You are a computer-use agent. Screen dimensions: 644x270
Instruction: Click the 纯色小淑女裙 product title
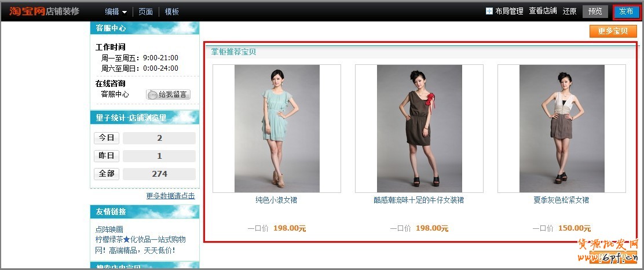pyautogui.click(x=276, y=200)
